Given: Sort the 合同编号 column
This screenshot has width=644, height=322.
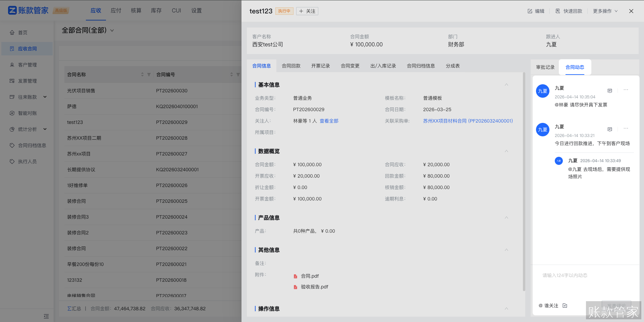Looking at the screenshot, I should tap(231, 75).
